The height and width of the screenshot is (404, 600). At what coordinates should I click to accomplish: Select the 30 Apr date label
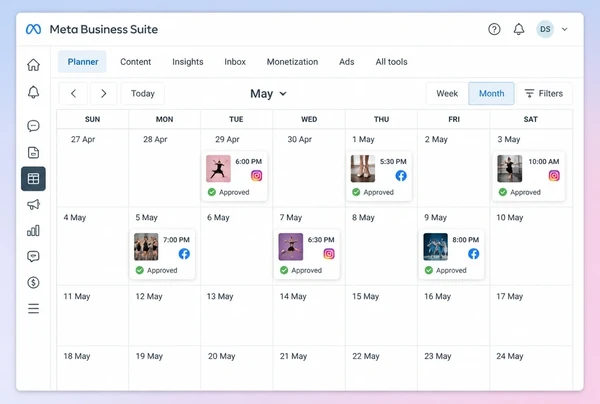tap(300, 139)
